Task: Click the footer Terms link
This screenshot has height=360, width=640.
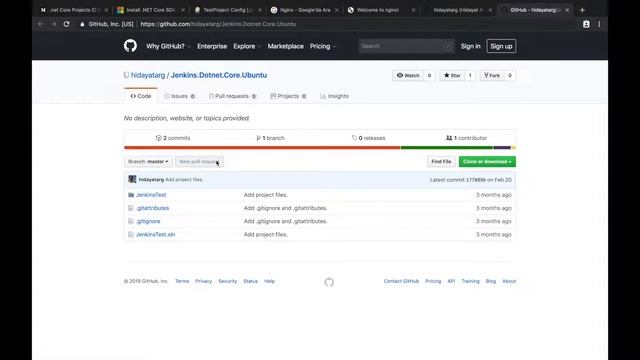Action: [x=182, y=281]
